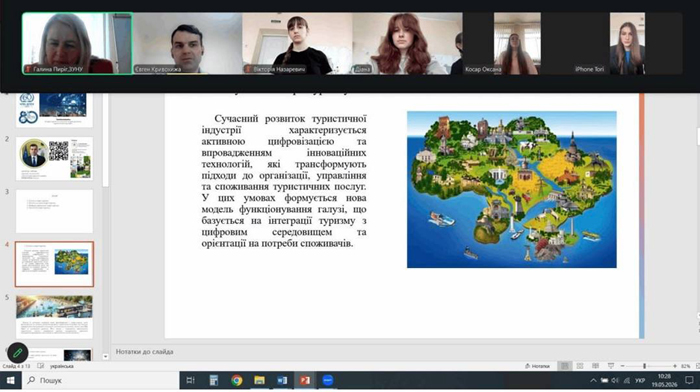Screen dimensions: 700x392
Task: Open Word from the taskbar
Action: [282, 380]
